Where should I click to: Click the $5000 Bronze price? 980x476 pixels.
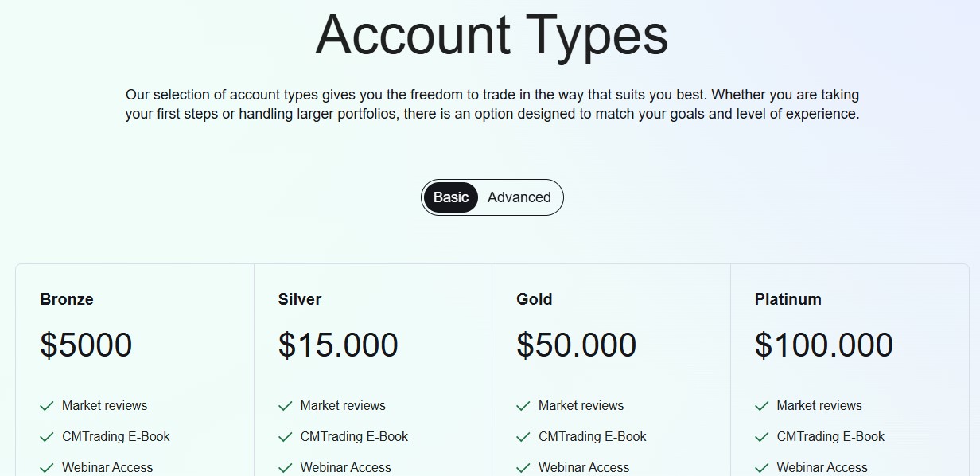pos(85,344)
